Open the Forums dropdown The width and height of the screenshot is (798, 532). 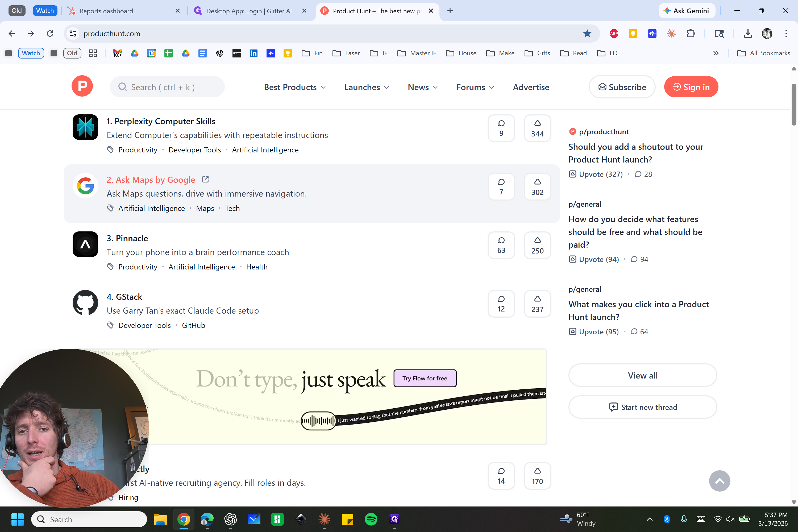475,87
